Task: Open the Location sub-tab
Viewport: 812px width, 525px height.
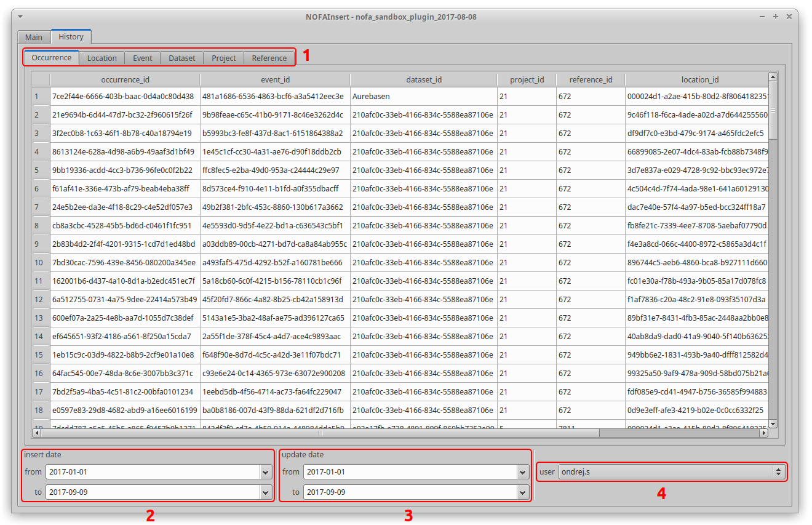Action: tap(102, 58)
